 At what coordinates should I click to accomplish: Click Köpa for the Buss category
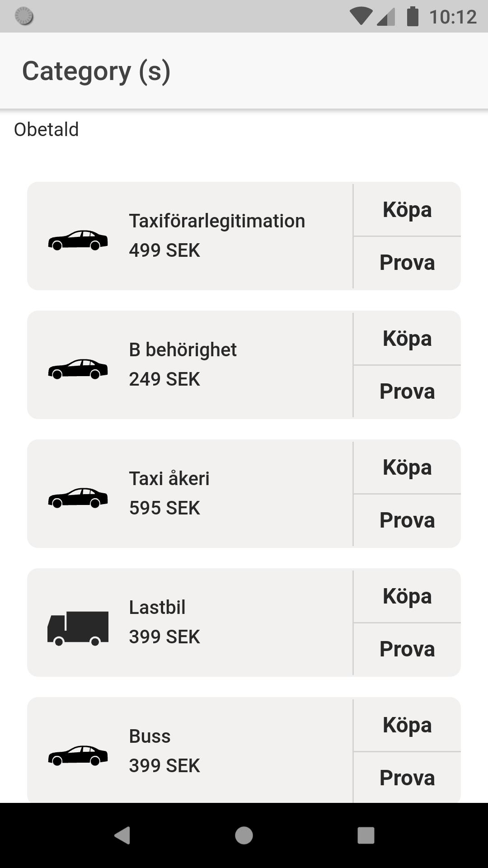point(407,725)
